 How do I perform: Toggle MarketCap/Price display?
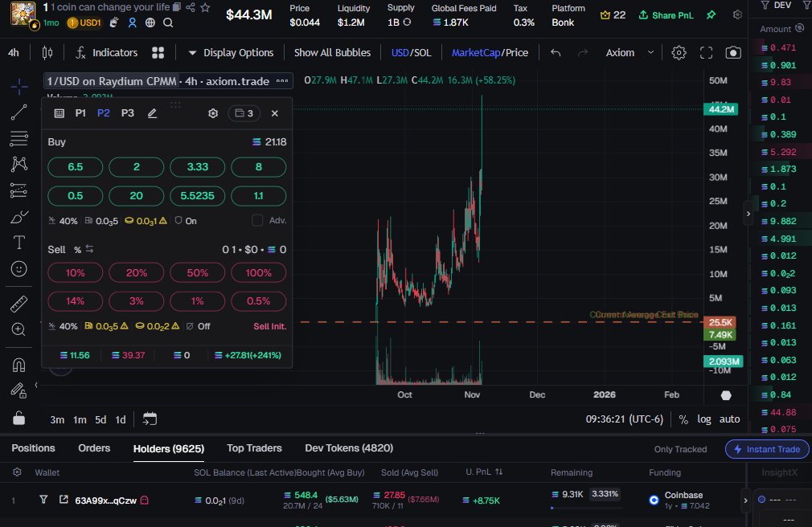point(490,53)
